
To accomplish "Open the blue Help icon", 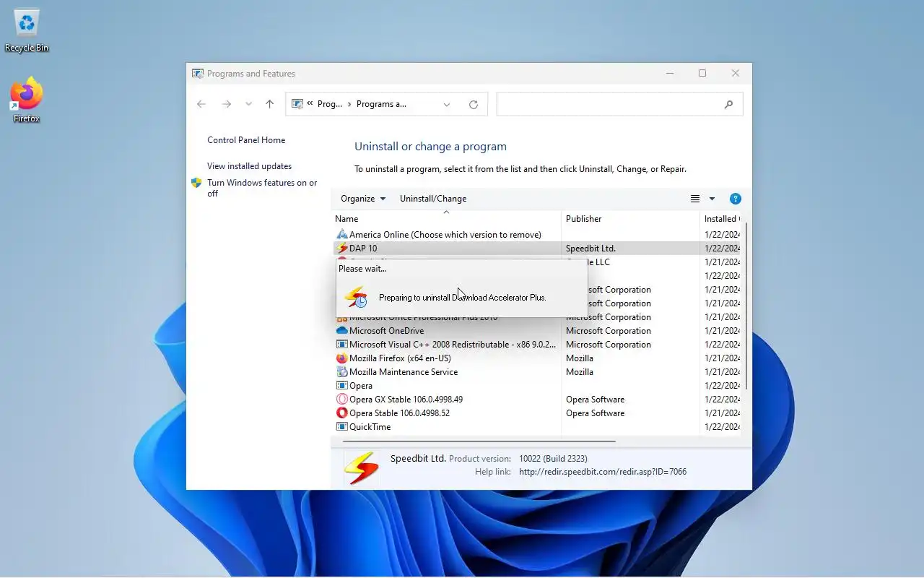I will 735,199.
